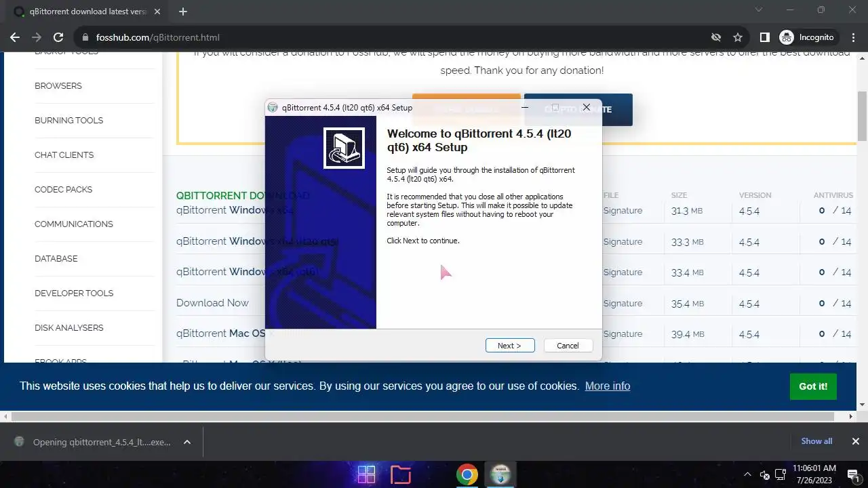Open the volume muted tray icon
The width and height of the screenshot is (868, 488).
coord(764,474)
